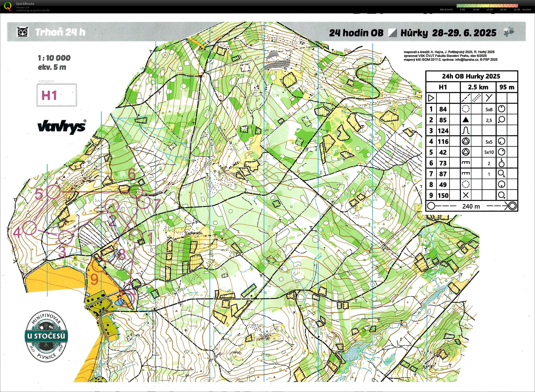The width and height of the screenshot is (535, 392).
Task: Click control circle number 1 on map
Action: pos(136,235)
